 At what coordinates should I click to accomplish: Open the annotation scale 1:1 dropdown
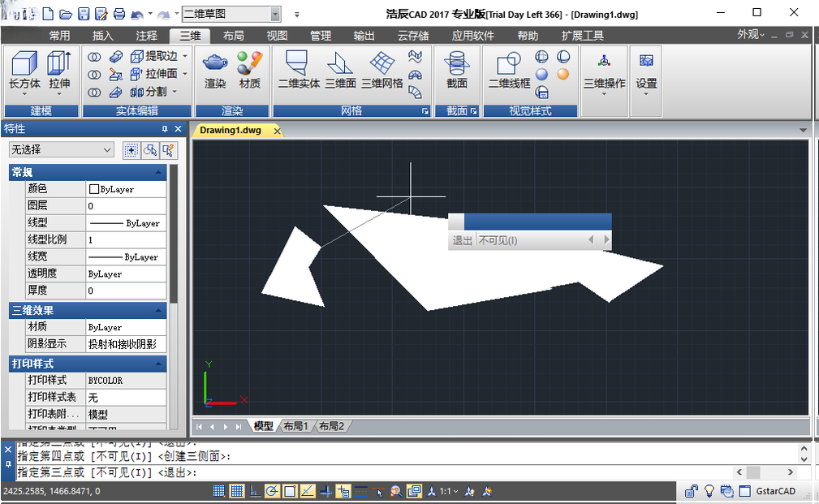449,491
